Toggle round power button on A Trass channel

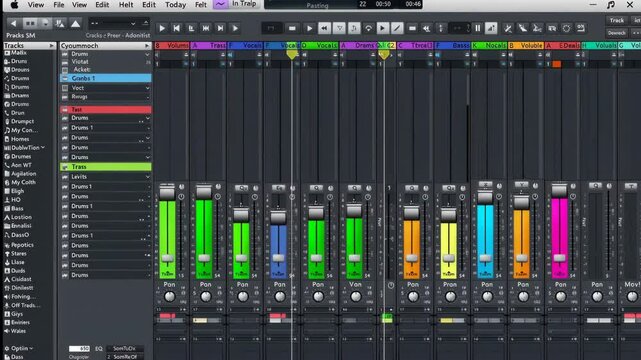(x=217, y=197)
